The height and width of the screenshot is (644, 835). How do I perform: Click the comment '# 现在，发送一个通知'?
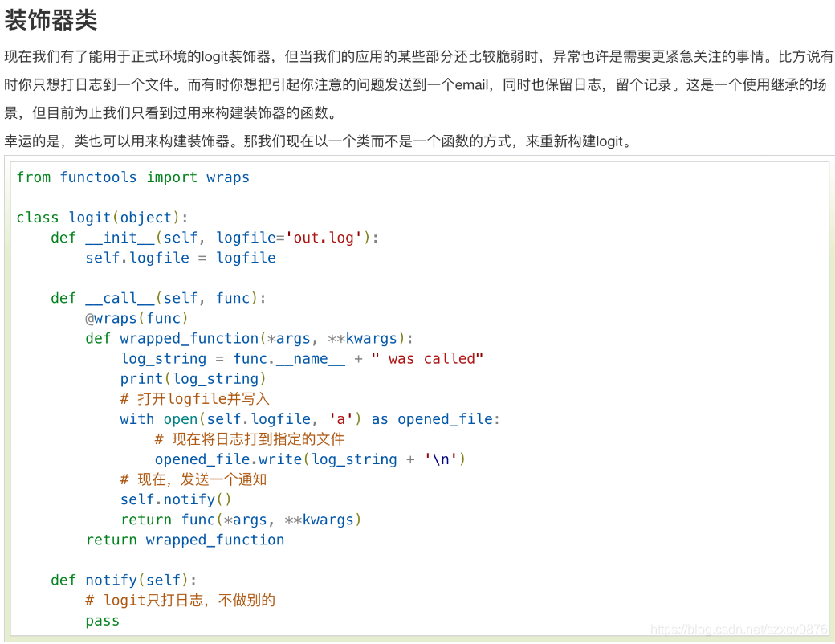193,479
